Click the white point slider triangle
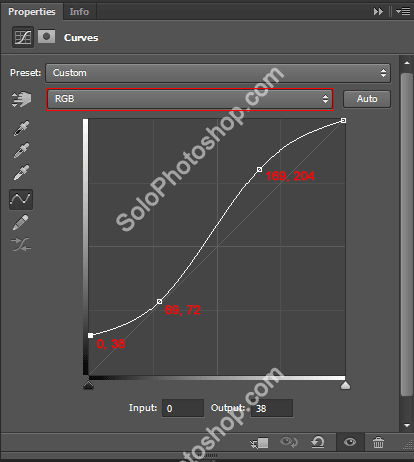 coord(345,386)
